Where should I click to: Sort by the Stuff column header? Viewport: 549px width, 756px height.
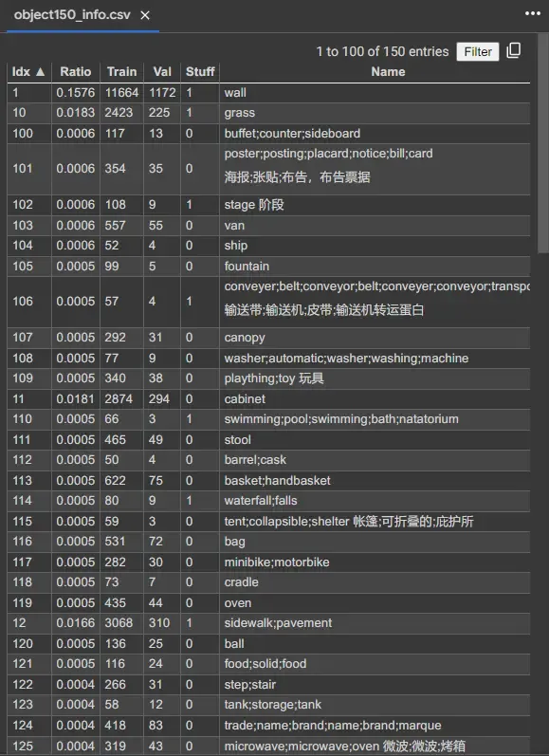point(200,72)
